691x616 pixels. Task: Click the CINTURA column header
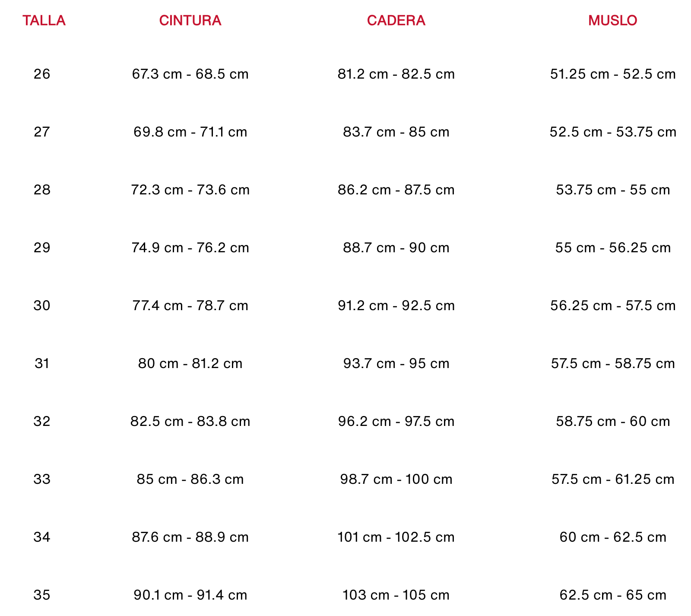click(190, 20)
